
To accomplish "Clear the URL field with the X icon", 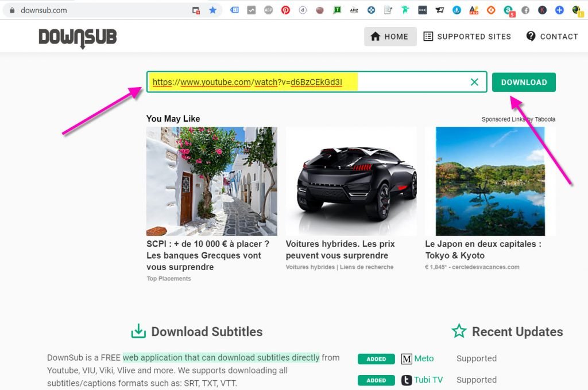I will [x=474, y=82].
